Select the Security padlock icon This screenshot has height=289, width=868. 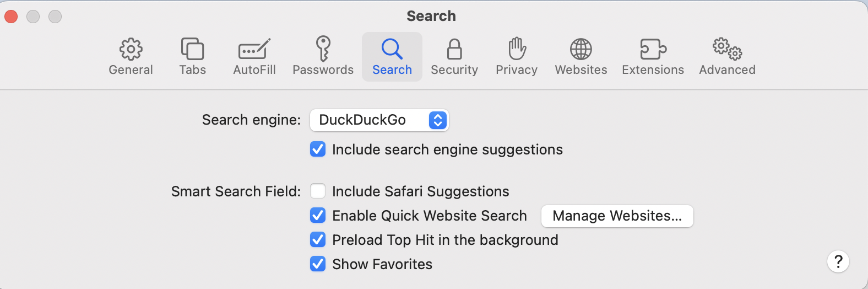tap(454, 56)
